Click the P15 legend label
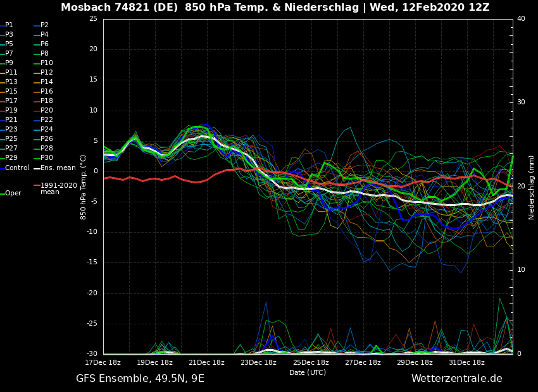 [11, 92]
